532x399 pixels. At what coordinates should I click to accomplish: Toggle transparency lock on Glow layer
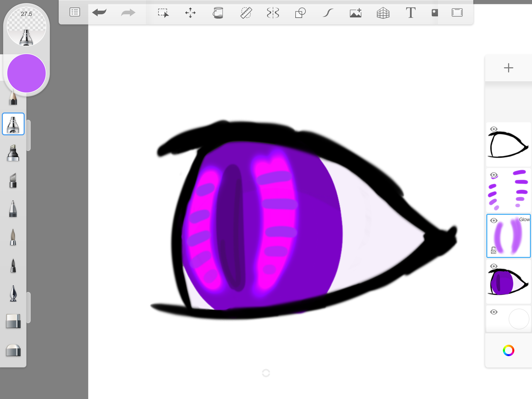(x=494, y=250)
